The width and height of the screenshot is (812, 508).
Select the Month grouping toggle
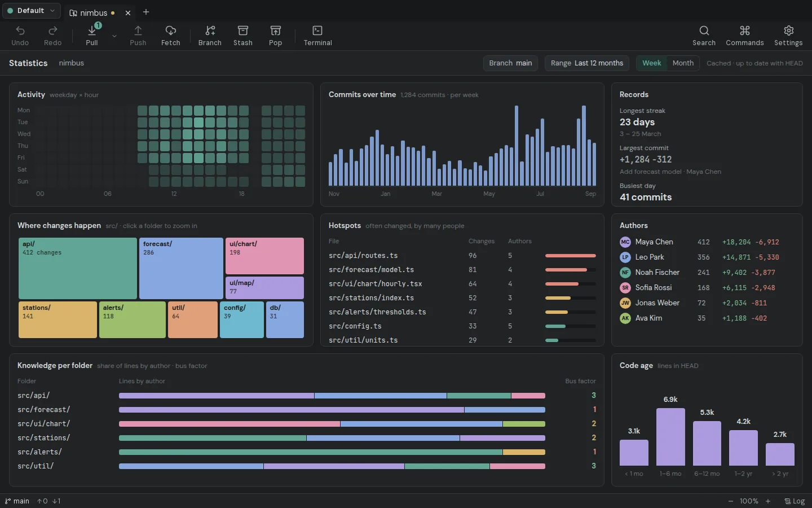(683, 63)
